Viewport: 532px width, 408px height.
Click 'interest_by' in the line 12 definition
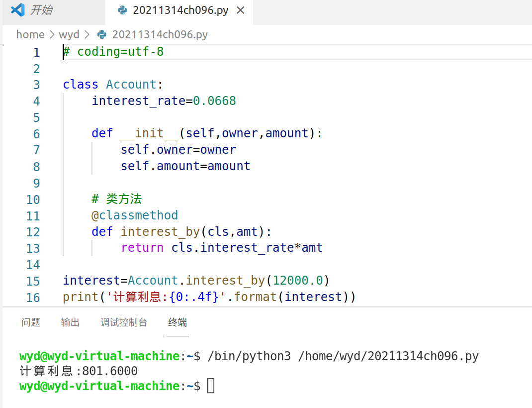(x=160, y=231)
